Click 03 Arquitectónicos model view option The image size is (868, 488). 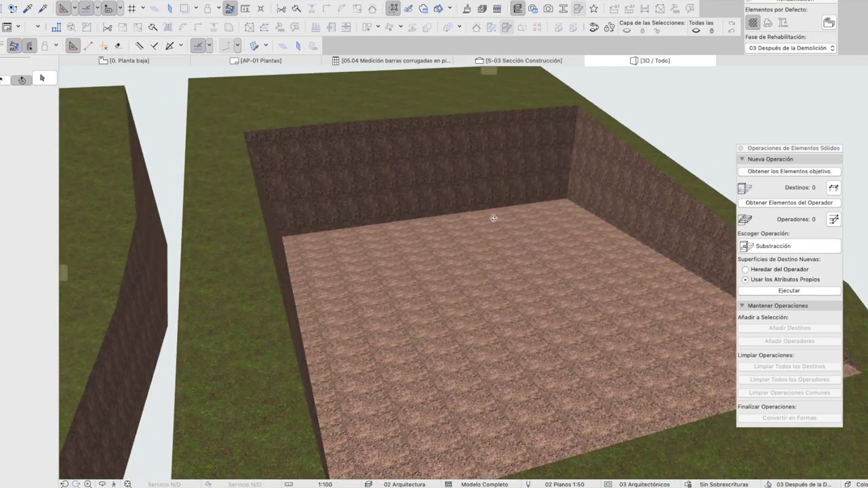point(644,484)
